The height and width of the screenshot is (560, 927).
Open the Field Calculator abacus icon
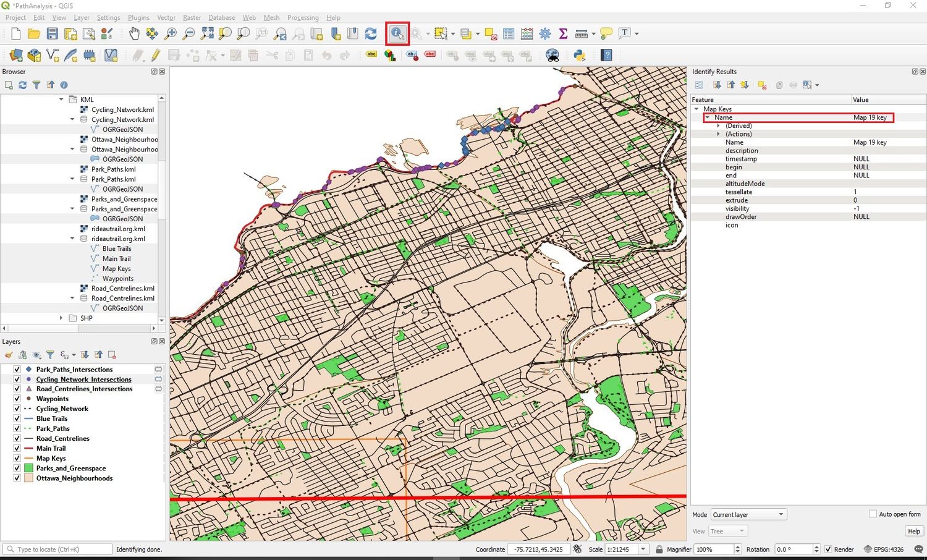[527, 33]
